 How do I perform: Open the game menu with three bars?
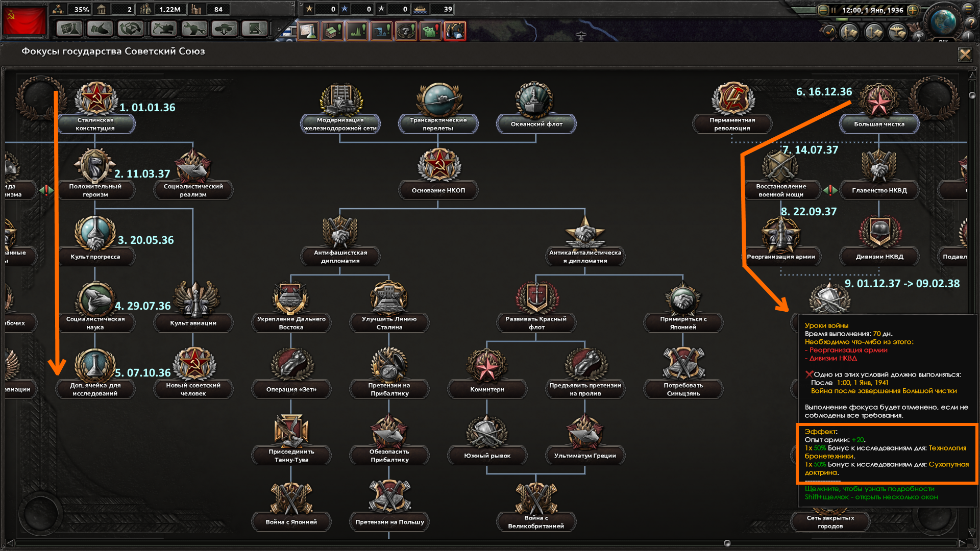pyautogui.click(x=968, y=8)
